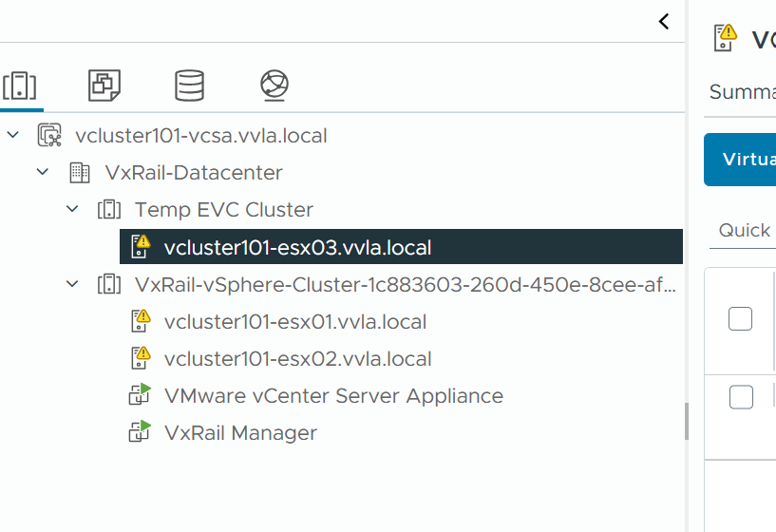Viewport: 776px width, 532px height.
Task: Select host vcluster101-esx02.vvla.local
Action: tap(297, 359)
